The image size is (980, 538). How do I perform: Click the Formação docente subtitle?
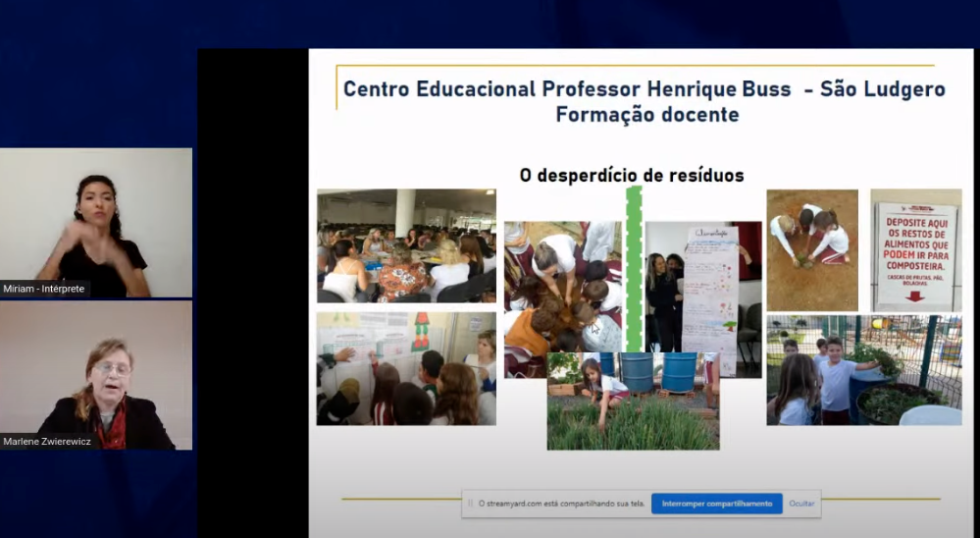tap(647, 115)
